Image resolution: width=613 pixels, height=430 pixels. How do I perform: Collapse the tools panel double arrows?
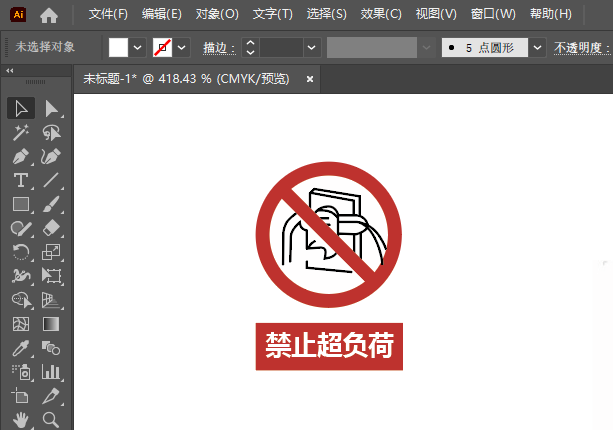pos(10,71)
